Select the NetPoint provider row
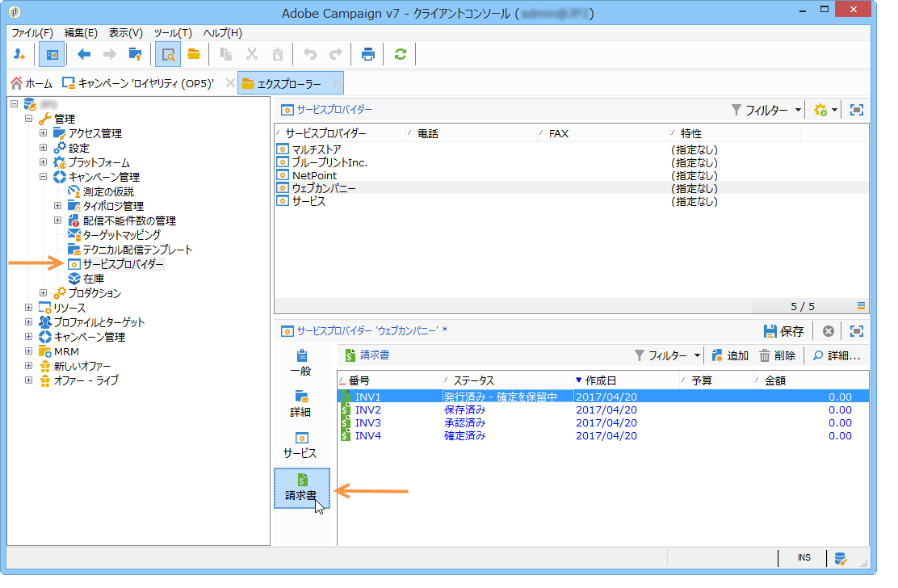The width and height of the screenshot is (898, 588). pos(572,176)
